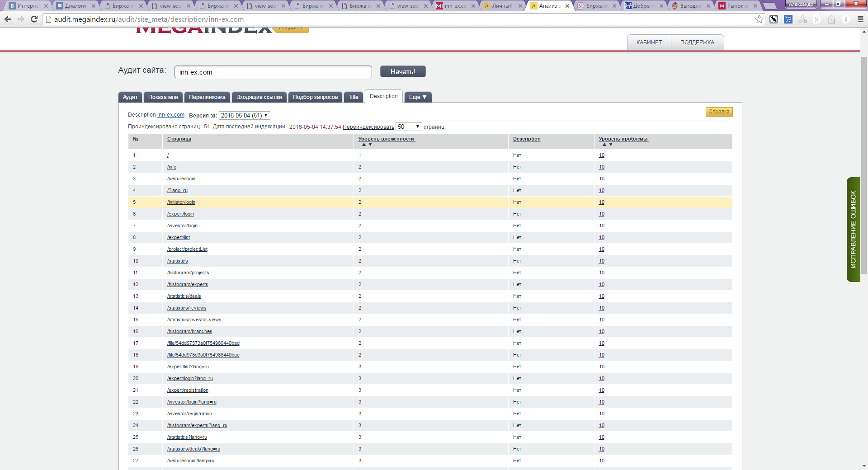
Task: Open the '/info' page link
Action: tap(172, 167)
